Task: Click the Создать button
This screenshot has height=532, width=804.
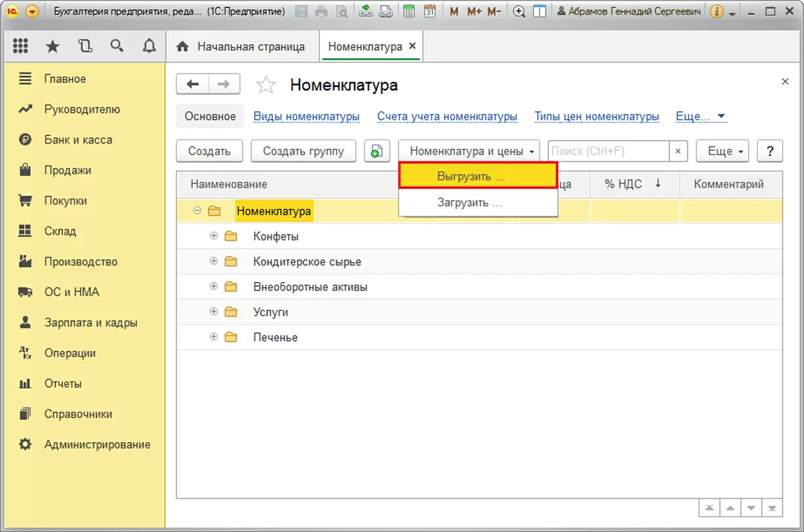Action: coord(209,151)
